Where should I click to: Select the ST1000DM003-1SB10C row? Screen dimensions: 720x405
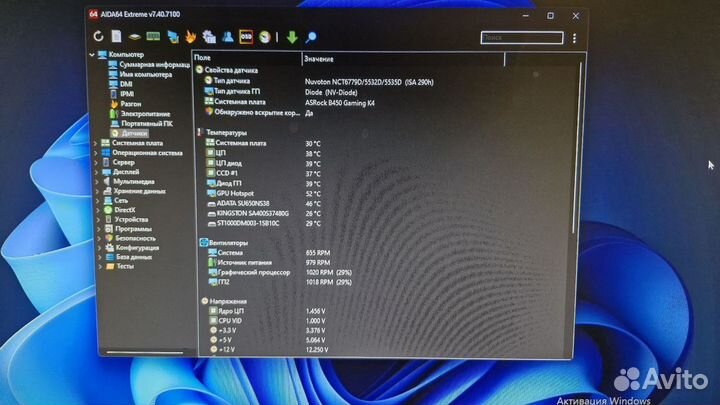264,224
